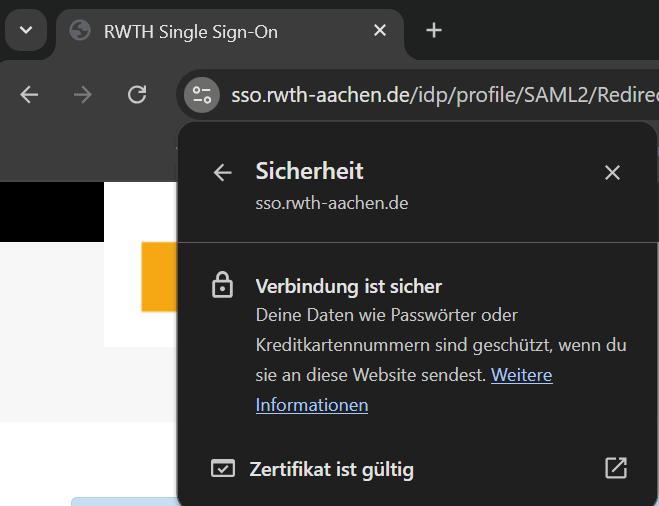Click the orange block on the page

point(158,277)
